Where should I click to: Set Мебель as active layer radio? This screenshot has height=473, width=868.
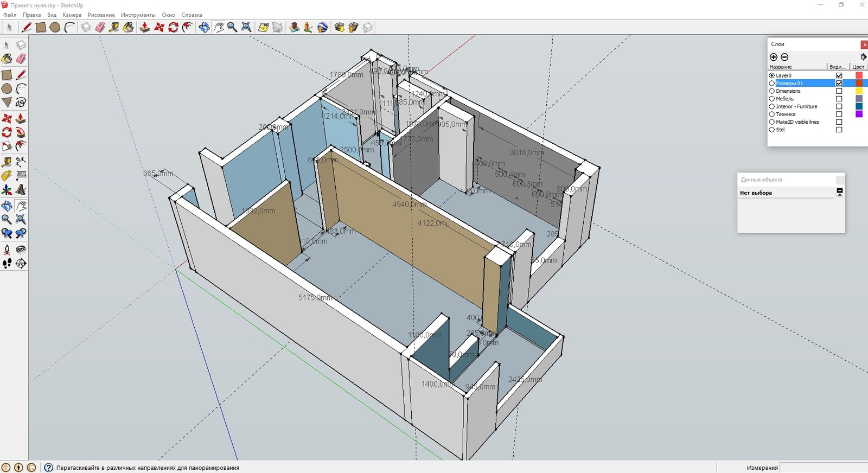click(772, 99)
